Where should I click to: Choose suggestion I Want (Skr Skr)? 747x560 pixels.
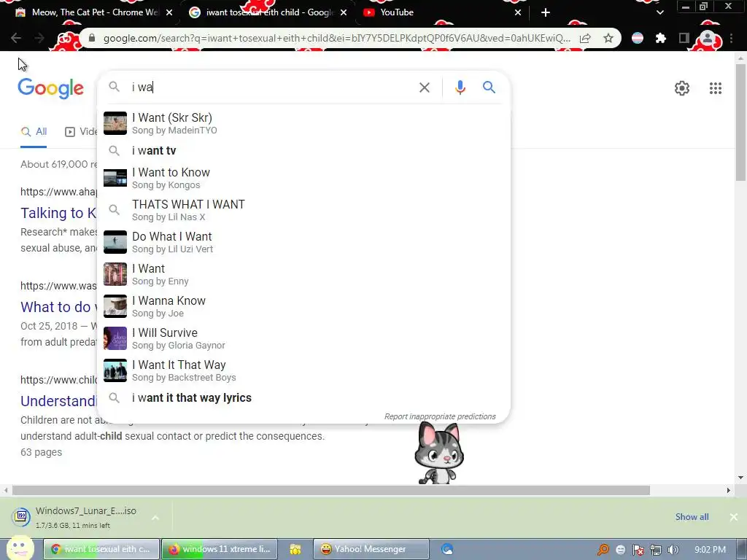pyautogui.click(x=303, y=123)
